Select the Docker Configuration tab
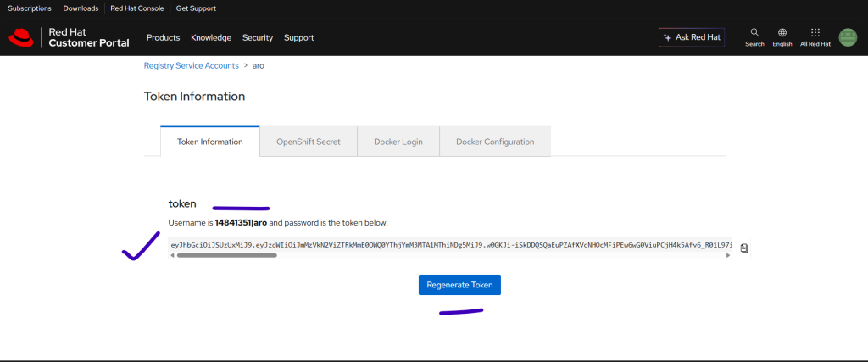Image resolution: width=868 pixels, height=362 pixels. tap(495, 142)
